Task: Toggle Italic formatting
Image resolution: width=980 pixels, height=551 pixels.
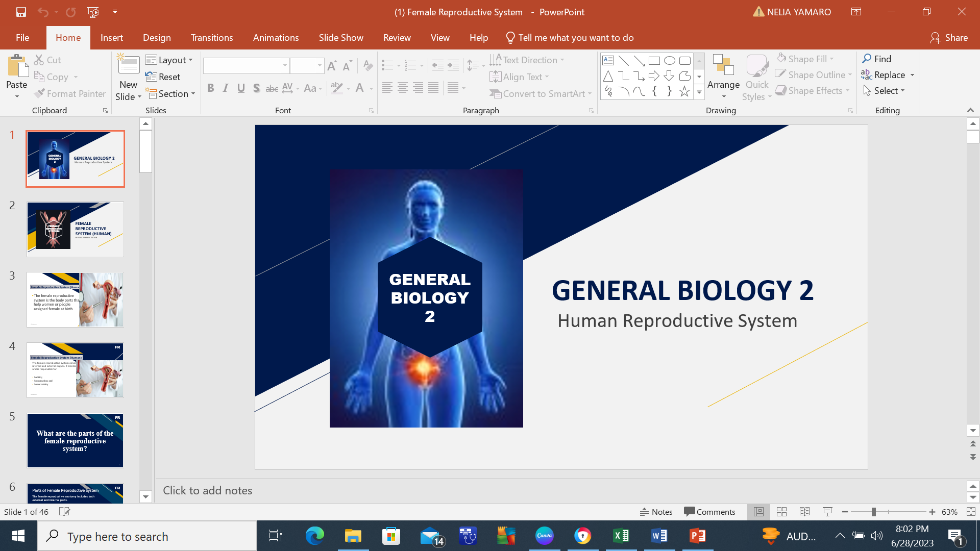Action: [x=226, y=88]
